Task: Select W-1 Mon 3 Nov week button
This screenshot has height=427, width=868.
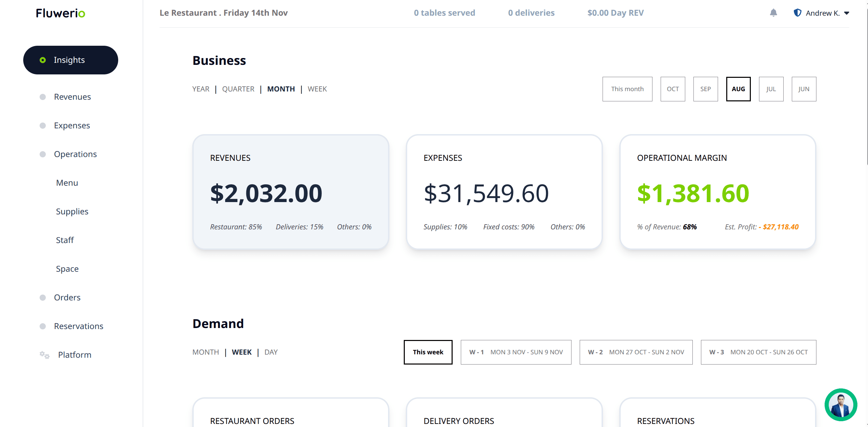Action: click(516, 352)
